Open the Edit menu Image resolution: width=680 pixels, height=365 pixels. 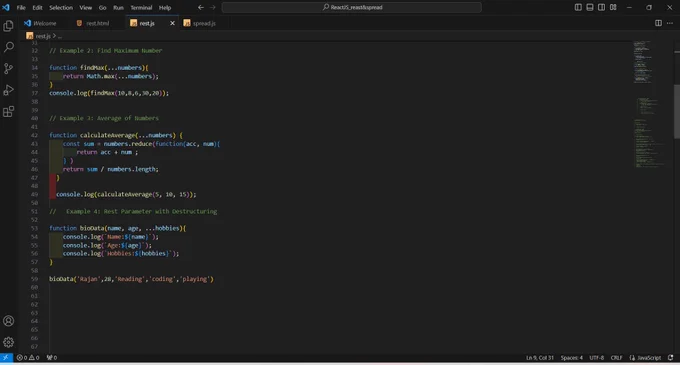click(37, 7)
